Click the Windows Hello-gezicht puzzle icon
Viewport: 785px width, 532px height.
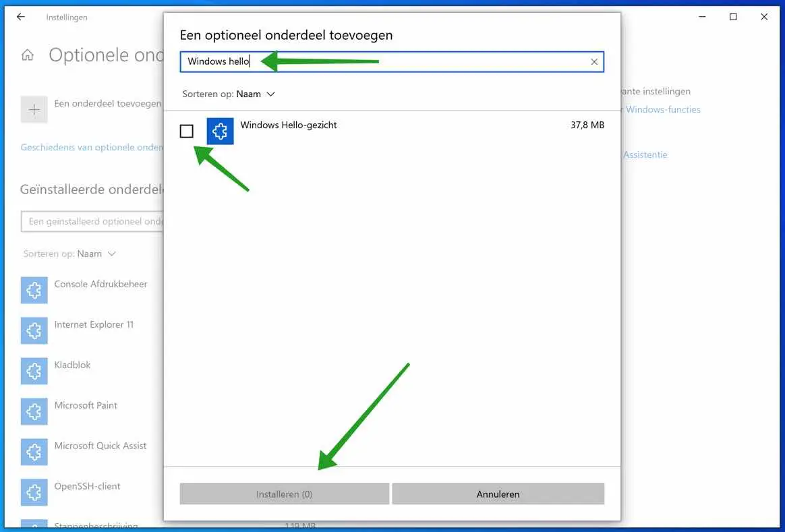tap(221, 131)
